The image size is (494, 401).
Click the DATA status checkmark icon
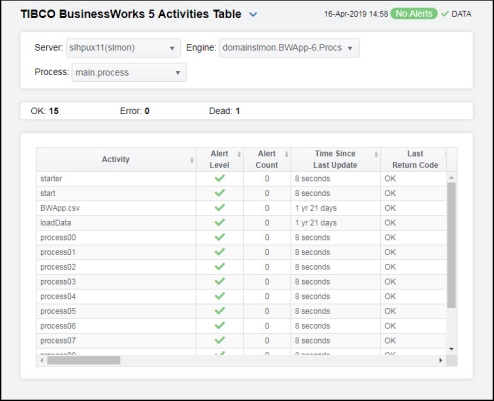click(445, 14)
